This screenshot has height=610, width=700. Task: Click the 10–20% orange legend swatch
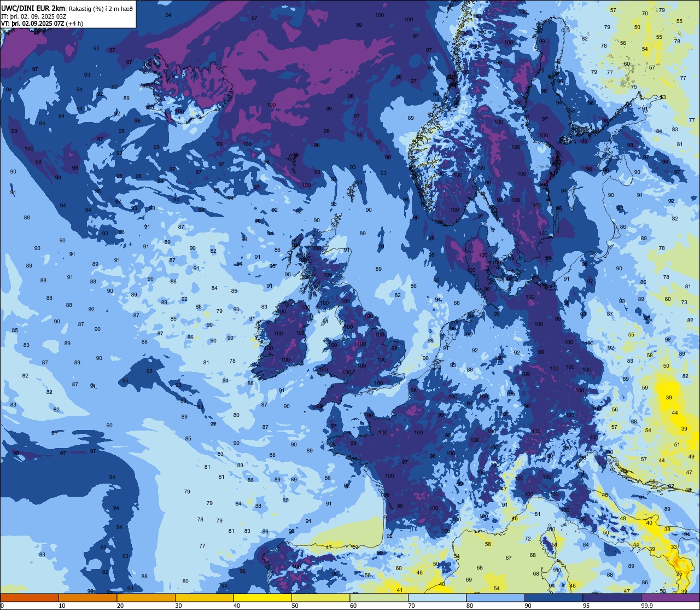coord(87,597)
